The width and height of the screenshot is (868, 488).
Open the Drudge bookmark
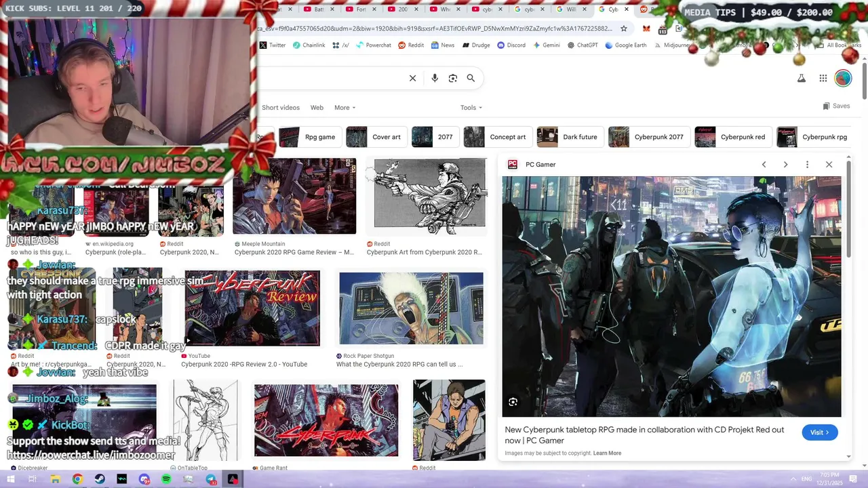476,45
